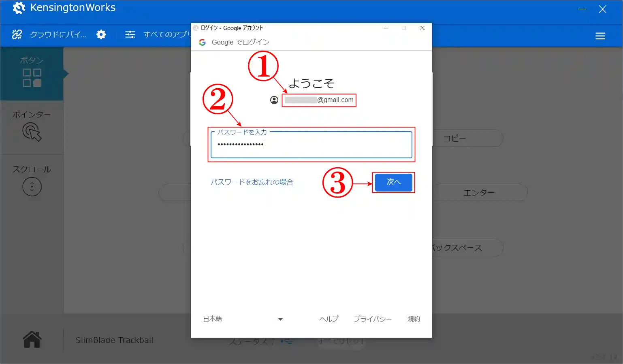Screen dimensions: 623x364
Task: Click the 次へ button
Action: click(x=393, y=182)
